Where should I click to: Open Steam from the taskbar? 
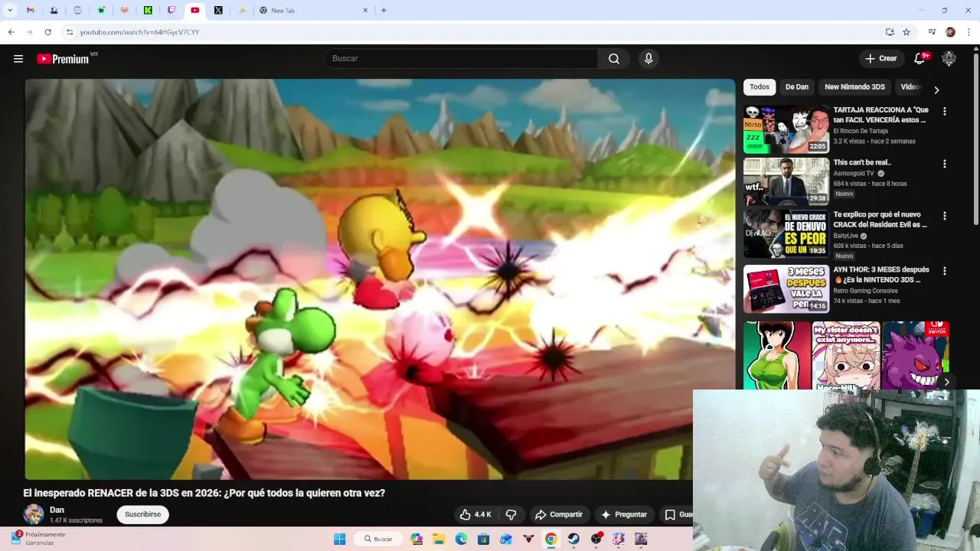click(x=573, y=539)
